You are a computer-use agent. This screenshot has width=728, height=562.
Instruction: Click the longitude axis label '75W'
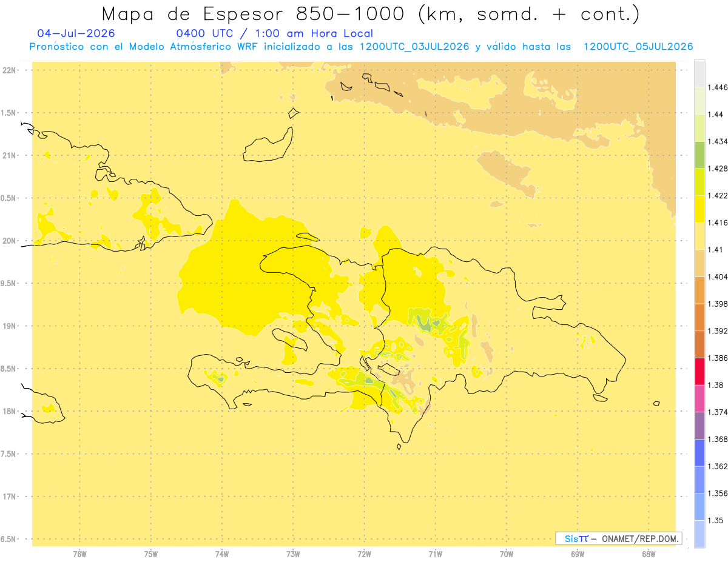tap(151, 554)
